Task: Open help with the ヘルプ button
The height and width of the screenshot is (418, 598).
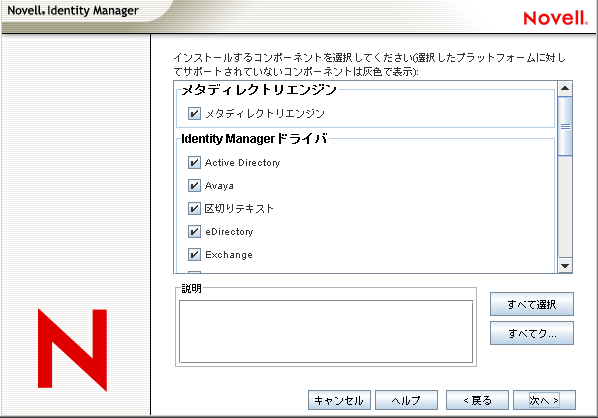Action: [x=406, y=400]
